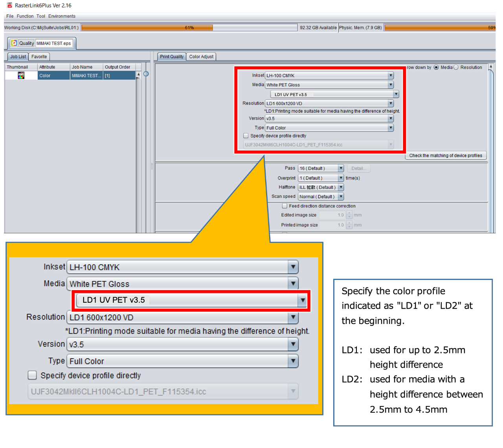The height and width of the screenshot is (448, 503).
Task: Click the Job Name column header
Action: coord(86,67)
